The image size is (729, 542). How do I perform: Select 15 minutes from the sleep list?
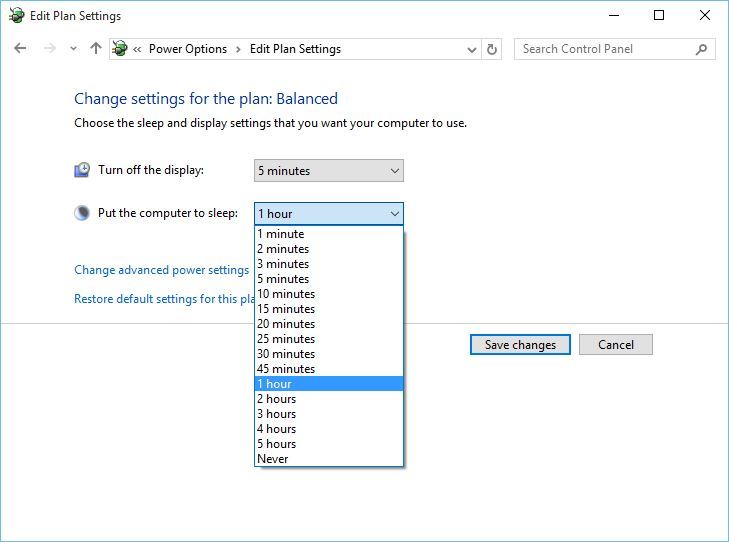(x=286, y=309)
